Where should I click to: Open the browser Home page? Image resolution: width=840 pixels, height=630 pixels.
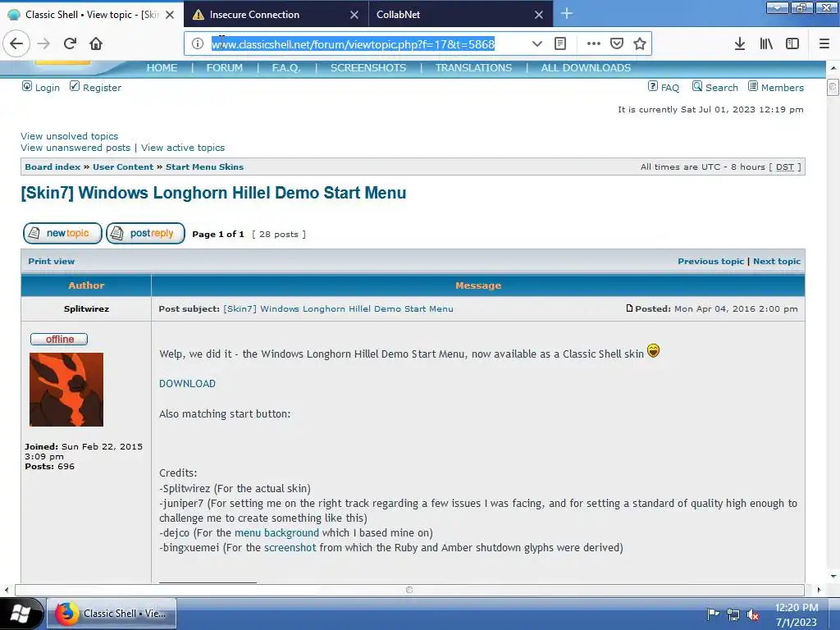coord(96,43)
